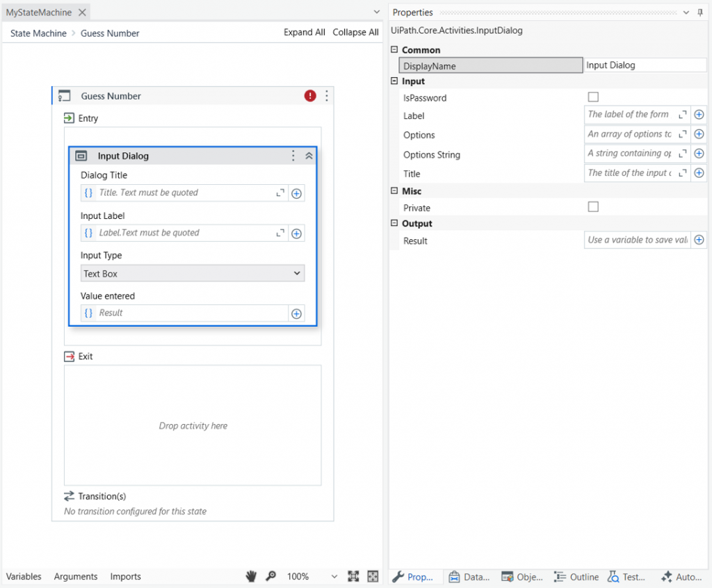The height and width of the screenshot is (588, 712).
Task: Open expression editor for Input Label field
Action: click(280, 233)
